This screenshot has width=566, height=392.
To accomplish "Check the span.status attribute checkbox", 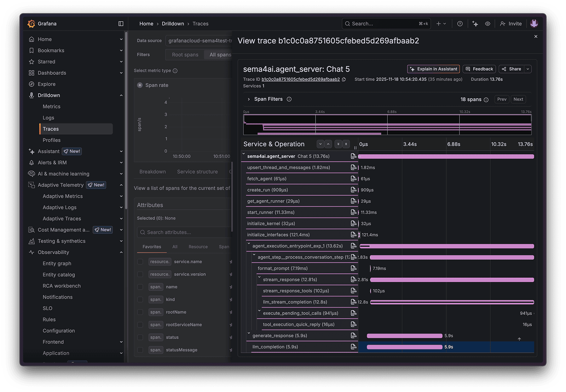I will 140,337.
